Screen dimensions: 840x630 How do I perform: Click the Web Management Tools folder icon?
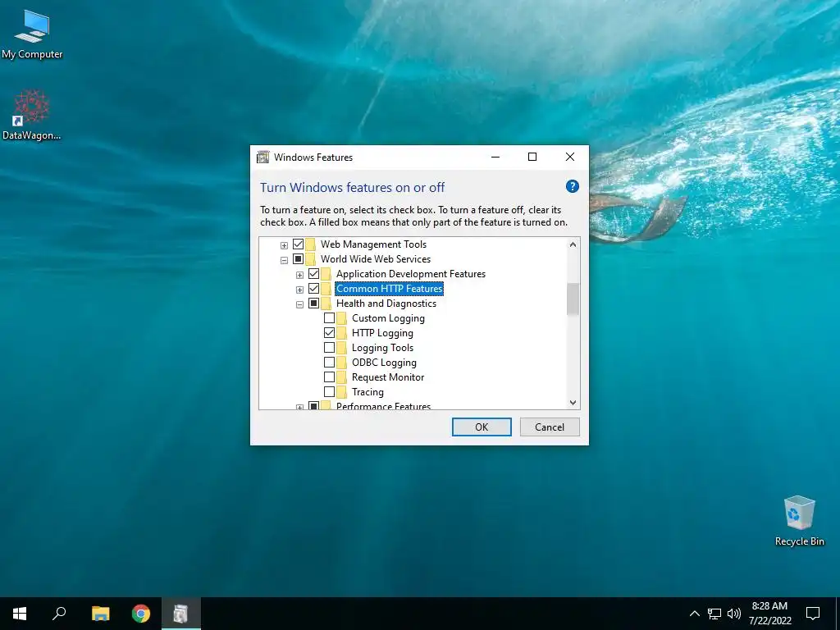[311, 244]
